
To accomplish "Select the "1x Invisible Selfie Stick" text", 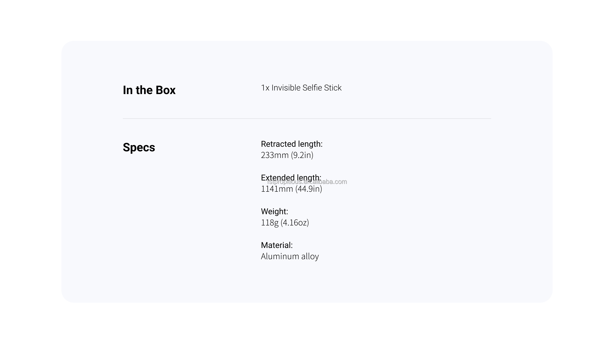I will (301, 88).
